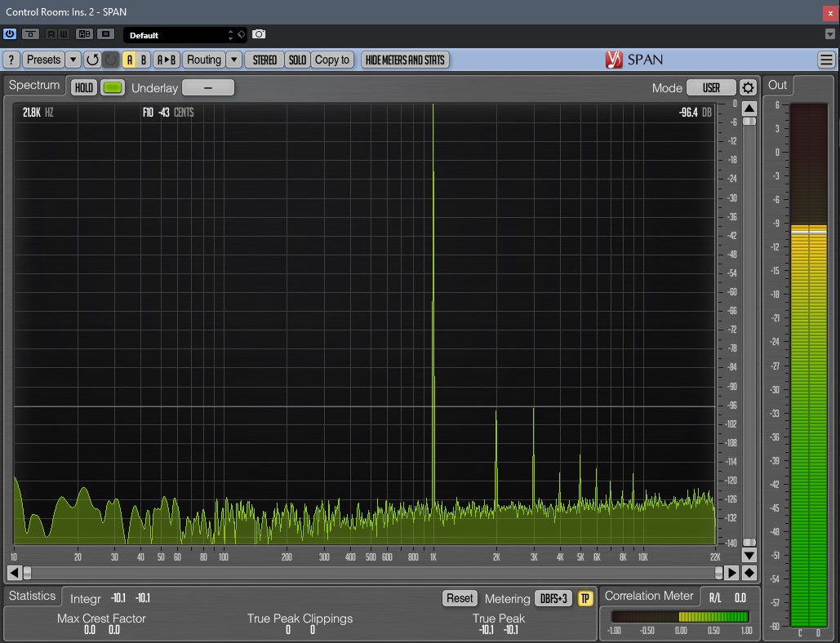This screenshot has width=840, height=643.
Task: Click the Reset statistics button
Action: pyautogui.click(x=460, y=598)
